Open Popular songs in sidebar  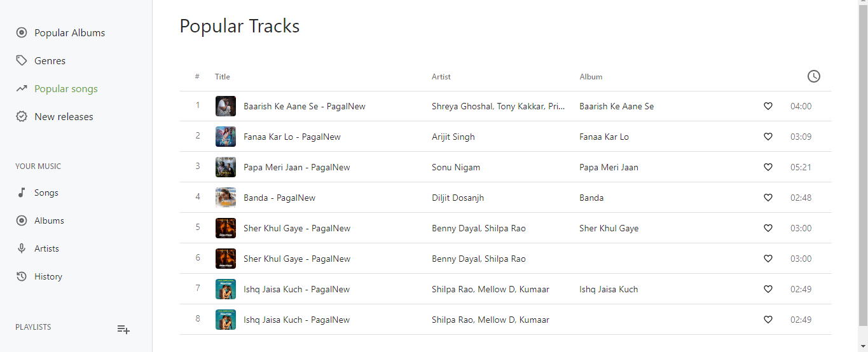pos(66,89)
